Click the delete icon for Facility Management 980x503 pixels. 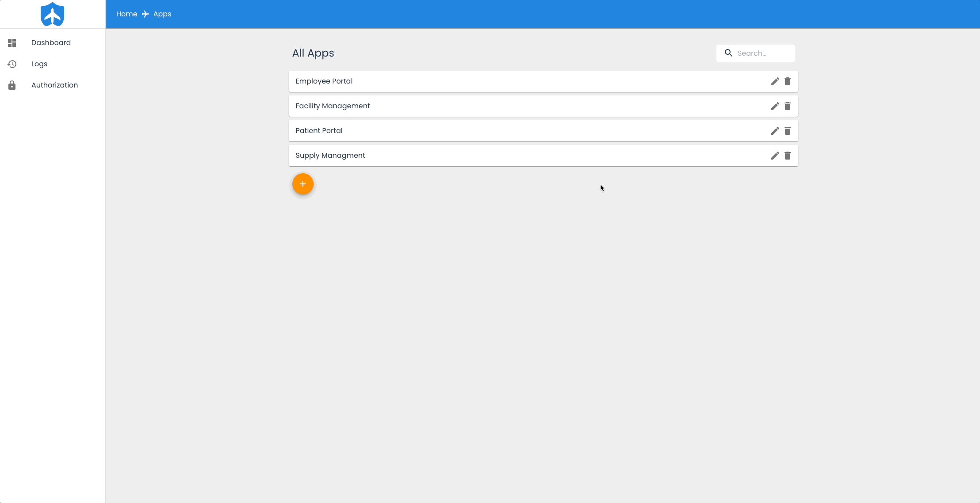coord(788,106)
